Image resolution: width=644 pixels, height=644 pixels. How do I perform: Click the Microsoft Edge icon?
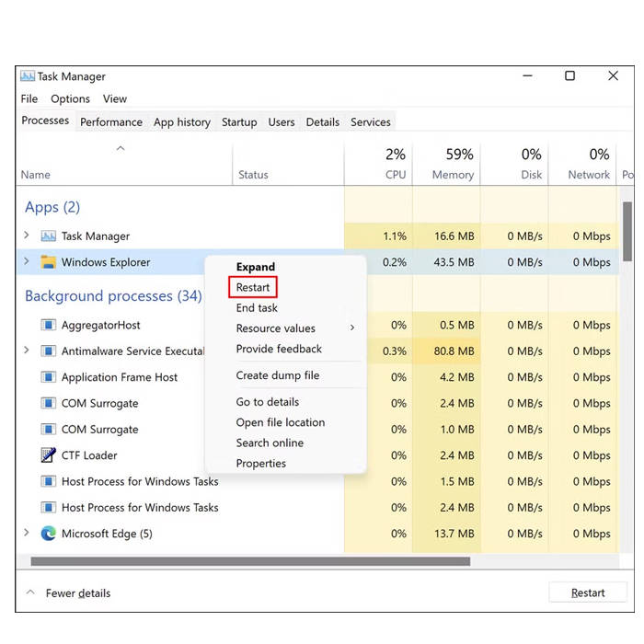tap(49, 534)
